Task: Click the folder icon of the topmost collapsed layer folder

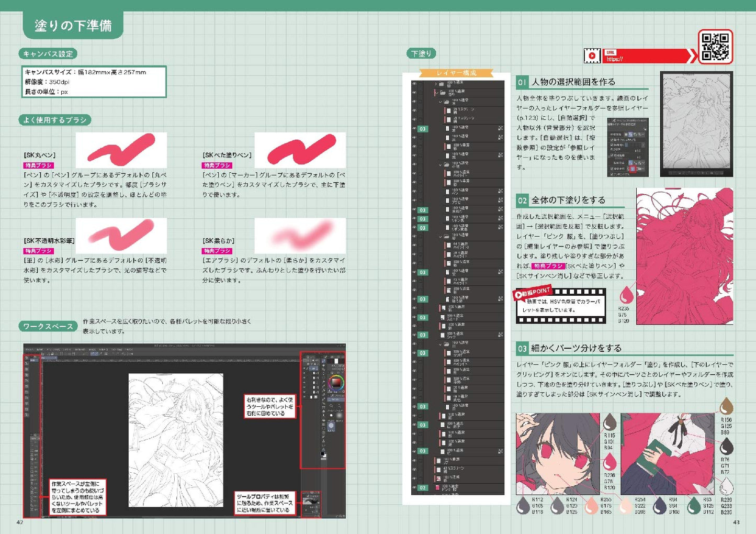Action: pos(441,84)
